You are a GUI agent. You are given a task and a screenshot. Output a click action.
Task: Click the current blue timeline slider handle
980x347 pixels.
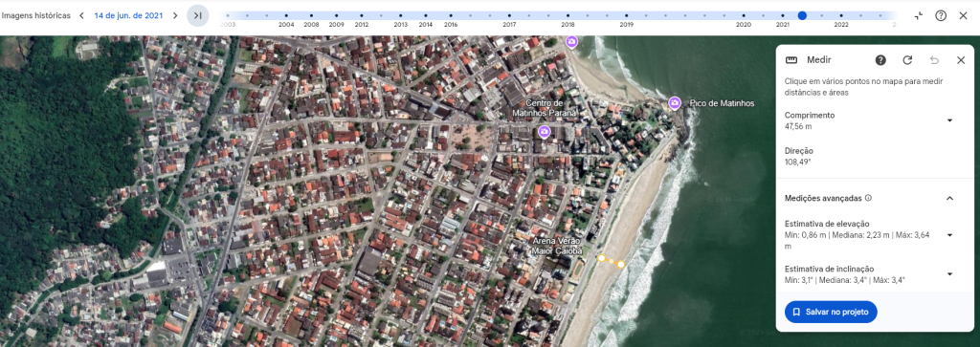point(802,15)
